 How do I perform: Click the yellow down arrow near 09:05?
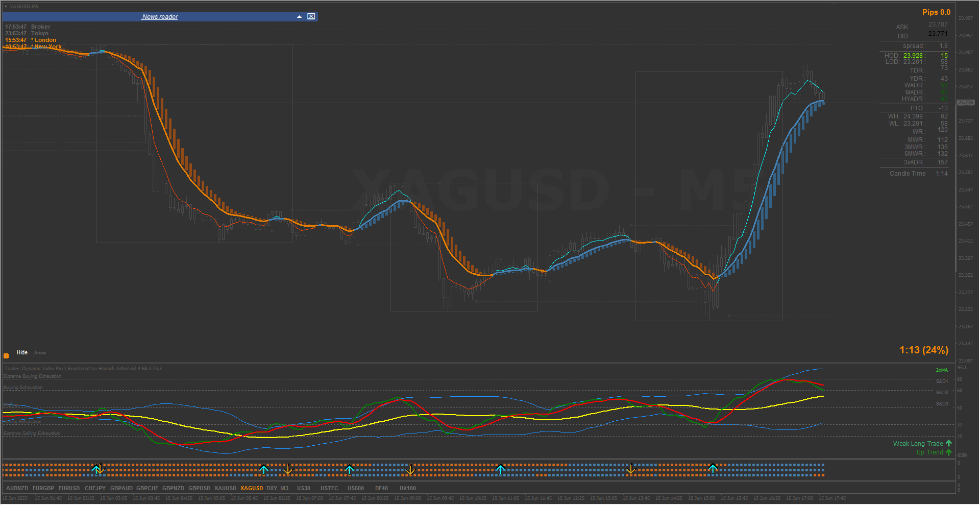tap(410, 469)
